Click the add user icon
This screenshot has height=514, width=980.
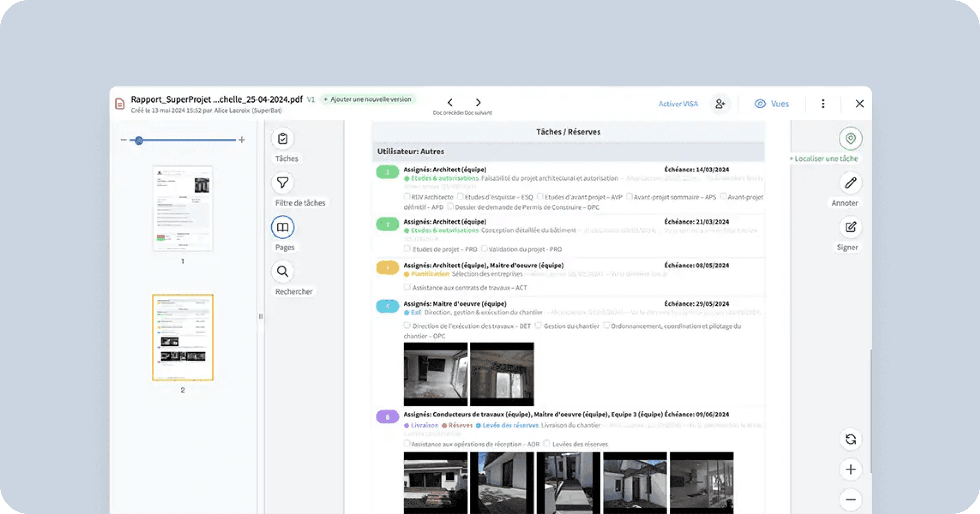click(720, 104)
